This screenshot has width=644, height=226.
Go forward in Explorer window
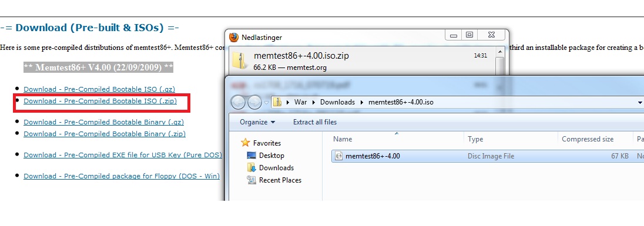click(254, 102)
